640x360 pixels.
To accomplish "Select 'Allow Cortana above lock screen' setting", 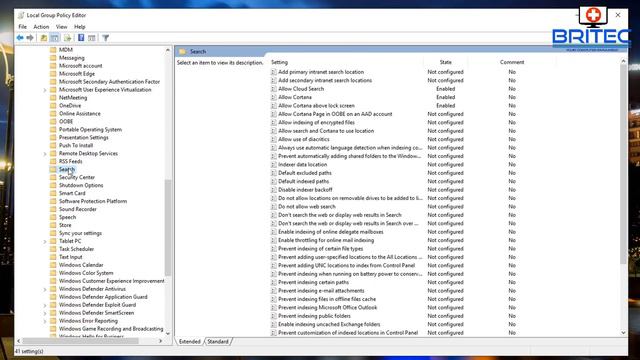I will (316, 105).
